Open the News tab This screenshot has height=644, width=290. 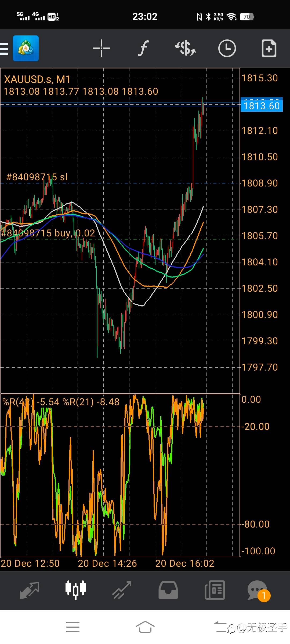pyautogui.click(x=215, y=590)
